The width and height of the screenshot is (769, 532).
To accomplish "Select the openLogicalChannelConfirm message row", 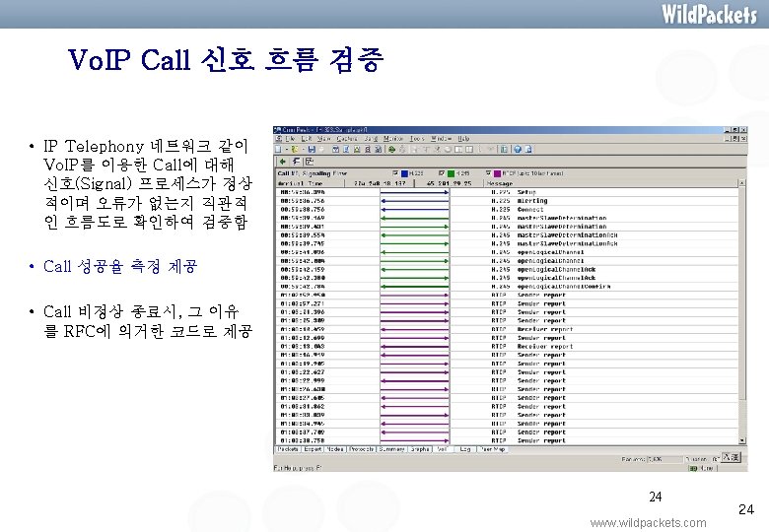I will [507, 286].
